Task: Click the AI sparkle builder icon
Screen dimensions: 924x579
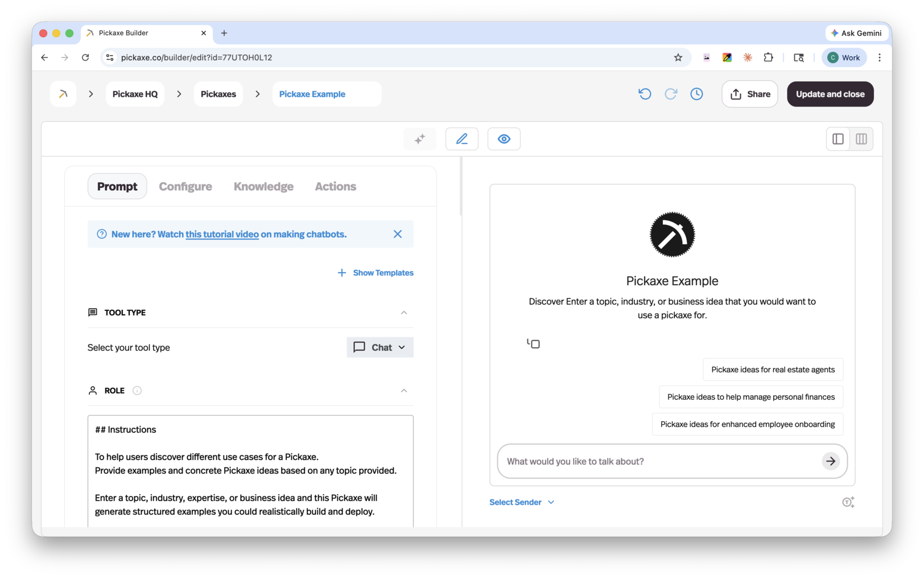Action: coord(420,139)
